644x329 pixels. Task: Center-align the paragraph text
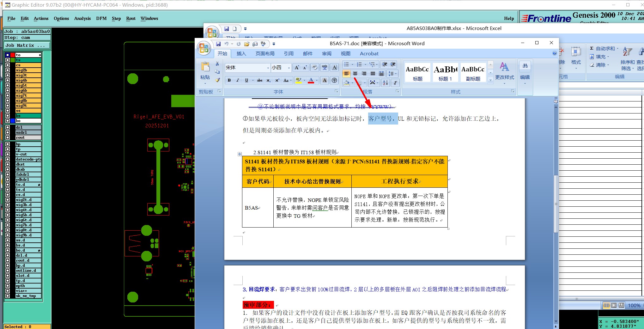(x=355, y=74)
